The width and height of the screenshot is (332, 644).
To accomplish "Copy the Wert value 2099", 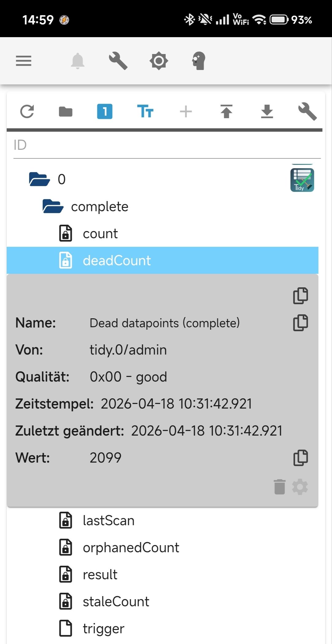I will pos(300,458).
